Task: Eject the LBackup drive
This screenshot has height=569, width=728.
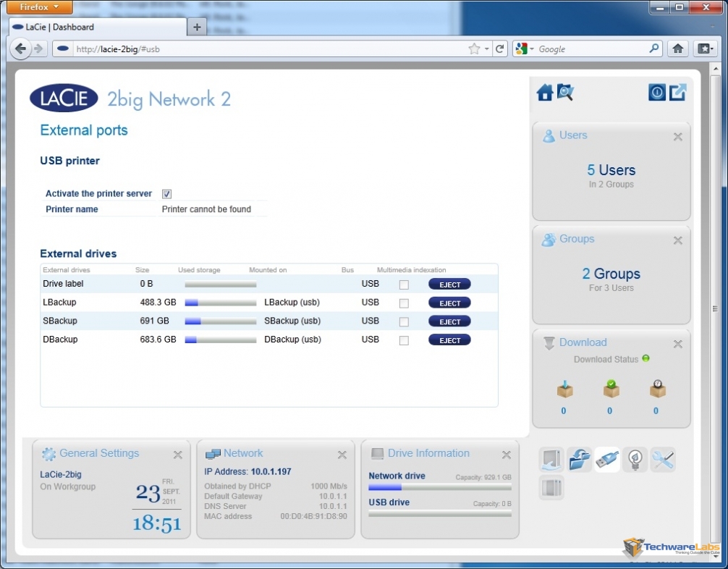Action: [449, 303]
